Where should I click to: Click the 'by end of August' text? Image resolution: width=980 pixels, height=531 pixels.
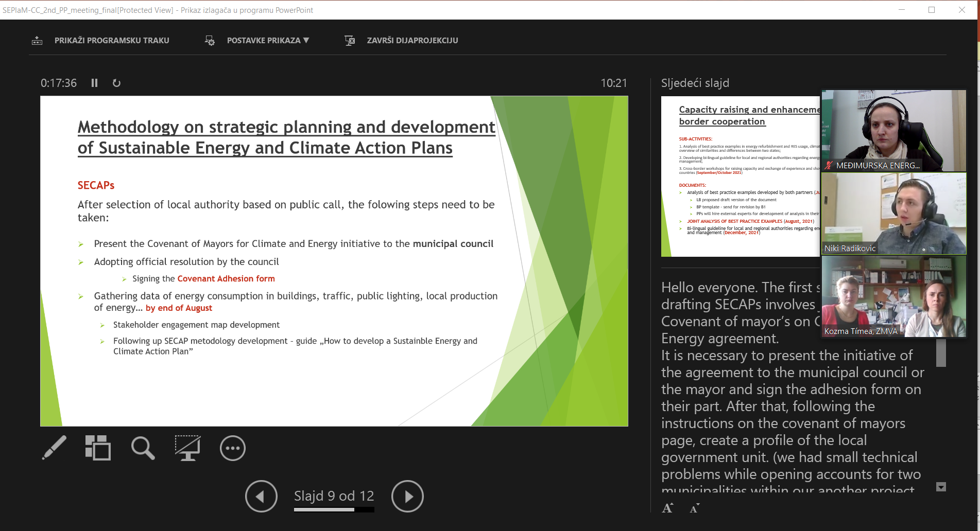click(x=179, y=308)
